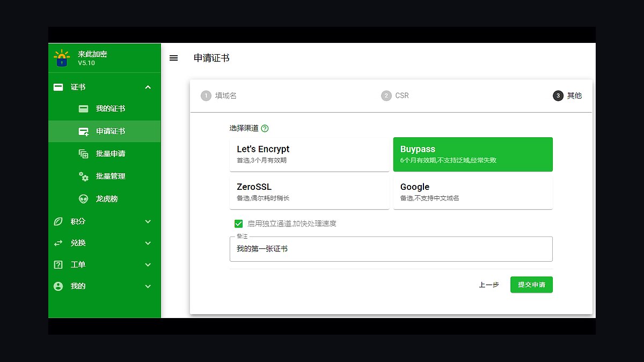
Task: Click the 申请证书 add-card icon
Action: [x=83, y=131]
